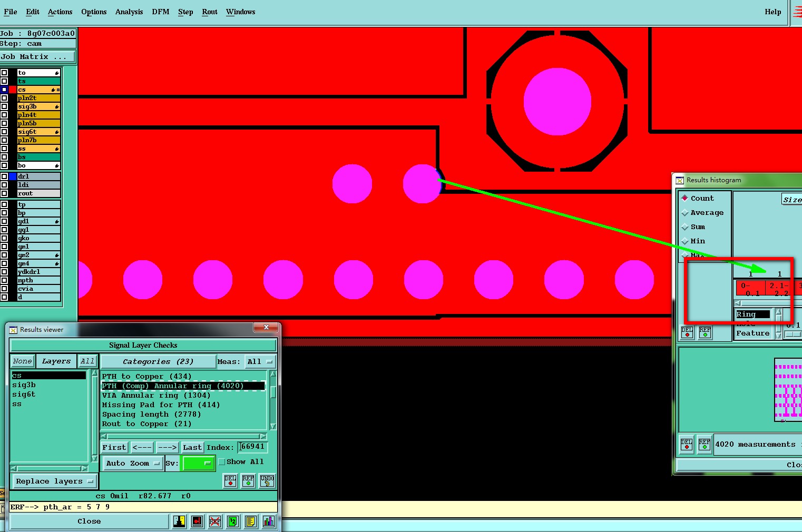Click scroll-down arrow of Ring/Feature list
This screenshot has height=532, width=802.
[779, 336]
